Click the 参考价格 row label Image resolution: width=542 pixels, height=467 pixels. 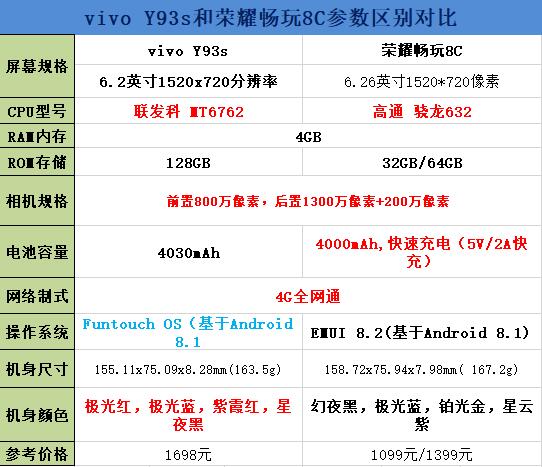coord(37,454)
